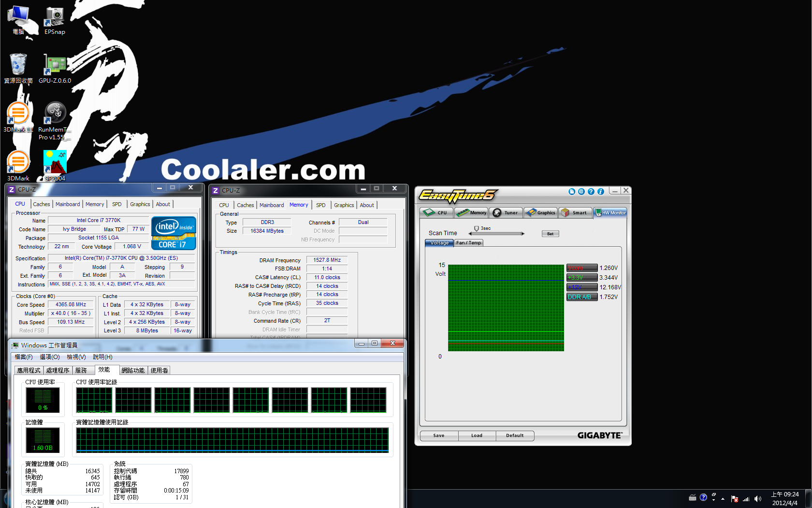812x508 pixels.
Task: Open the EasyTune6 Tuner tab
Action: 506,212
